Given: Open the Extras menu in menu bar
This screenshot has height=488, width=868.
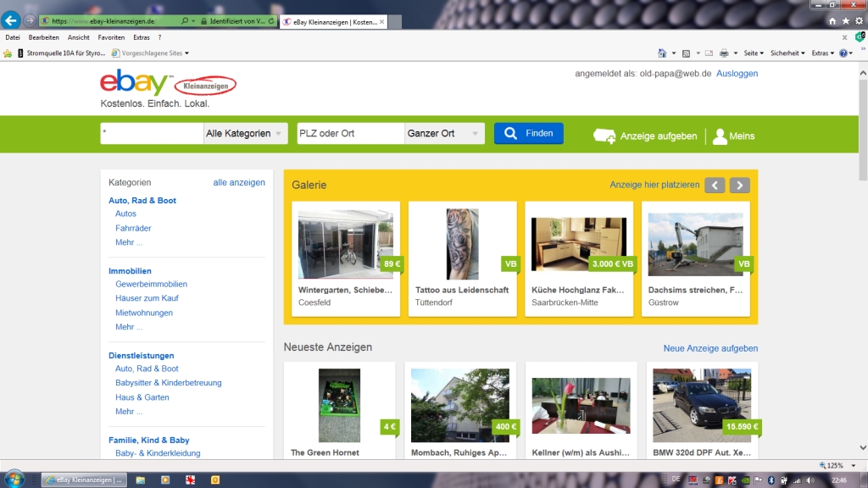Looking at the screenshot, I should point(142,37).
